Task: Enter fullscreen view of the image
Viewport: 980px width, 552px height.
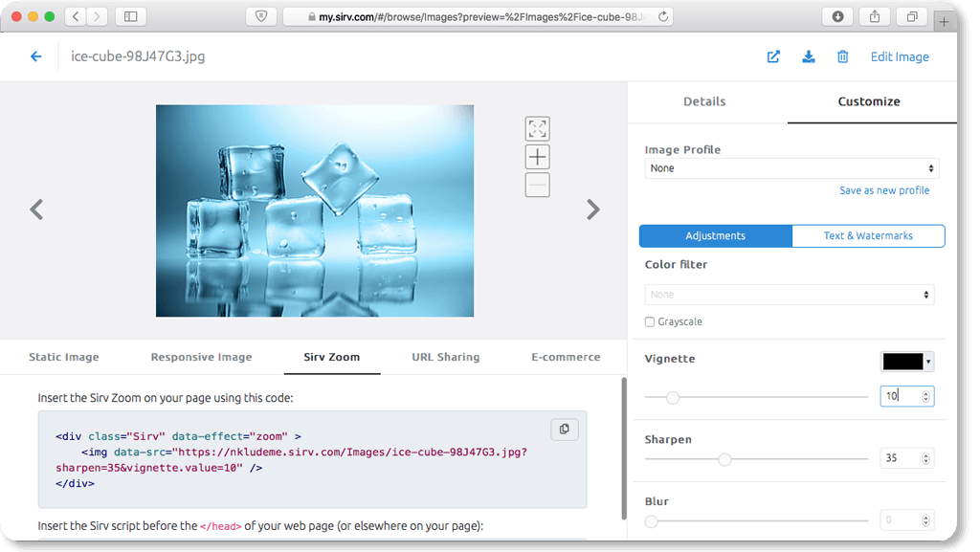Action: coord(537,128)
